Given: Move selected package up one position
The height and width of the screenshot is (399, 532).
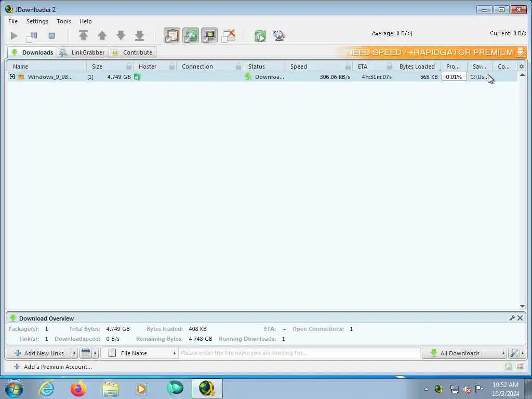Looking at the screenshot, I should (102, 35).
